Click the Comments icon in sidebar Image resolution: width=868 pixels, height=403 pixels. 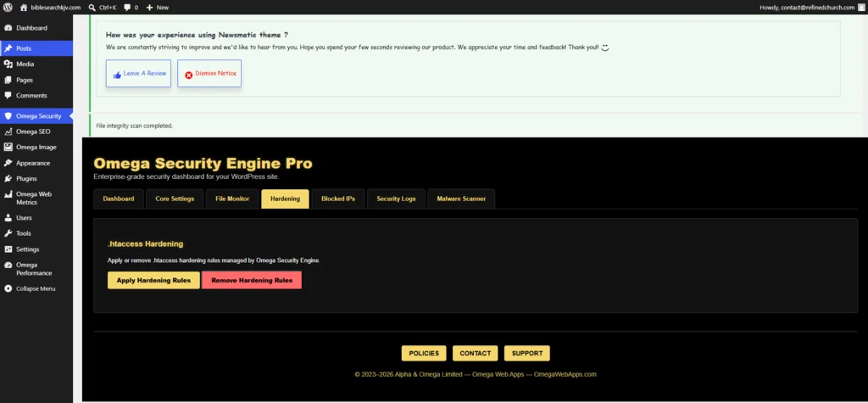click(x=8, y=95)
